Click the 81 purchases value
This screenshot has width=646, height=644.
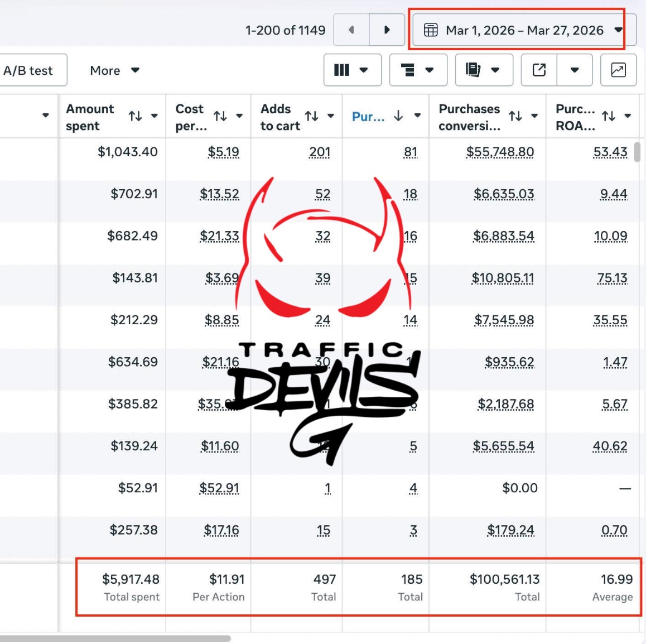coord(411,152)
